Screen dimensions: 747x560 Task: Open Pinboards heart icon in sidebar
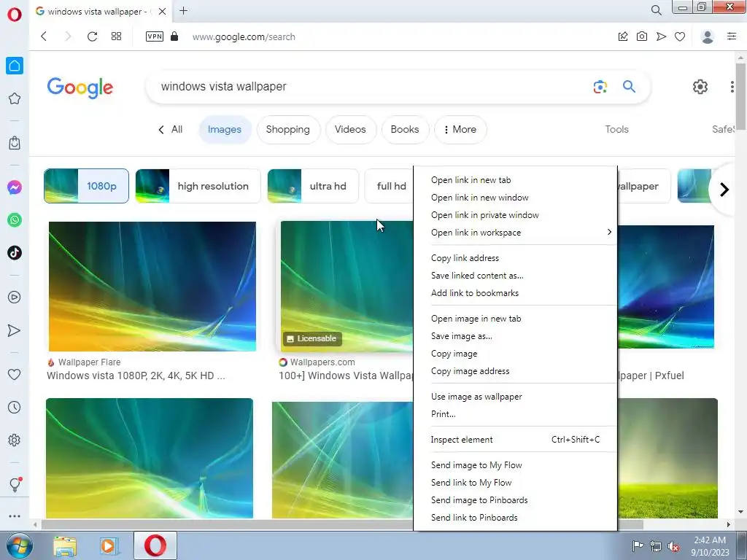coord(15,374)
